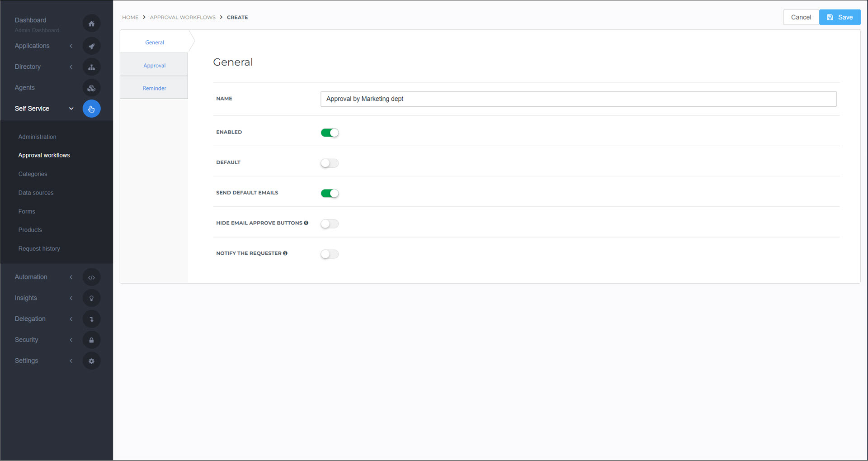868x461 pixels.
Task: Click the Save button
Action: point(840,17)
